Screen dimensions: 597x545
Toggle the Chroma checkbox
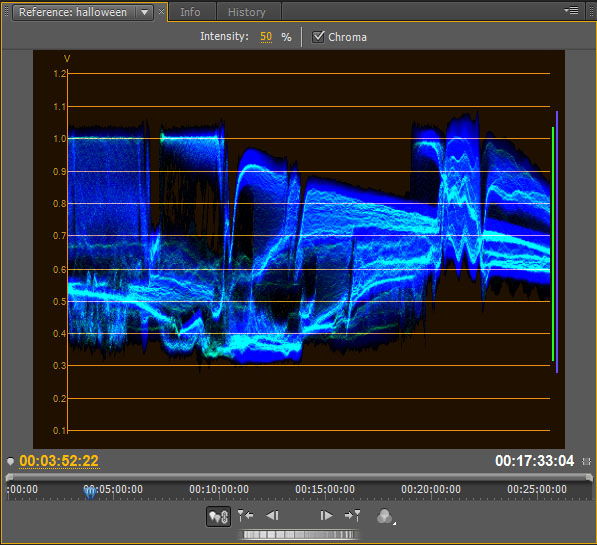click(318, 37)
